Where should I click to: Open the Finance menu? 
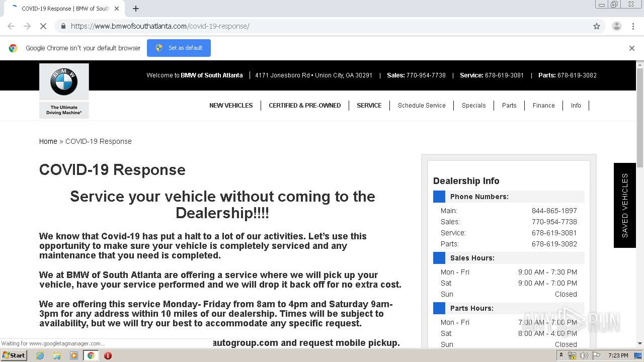[544, 106]
